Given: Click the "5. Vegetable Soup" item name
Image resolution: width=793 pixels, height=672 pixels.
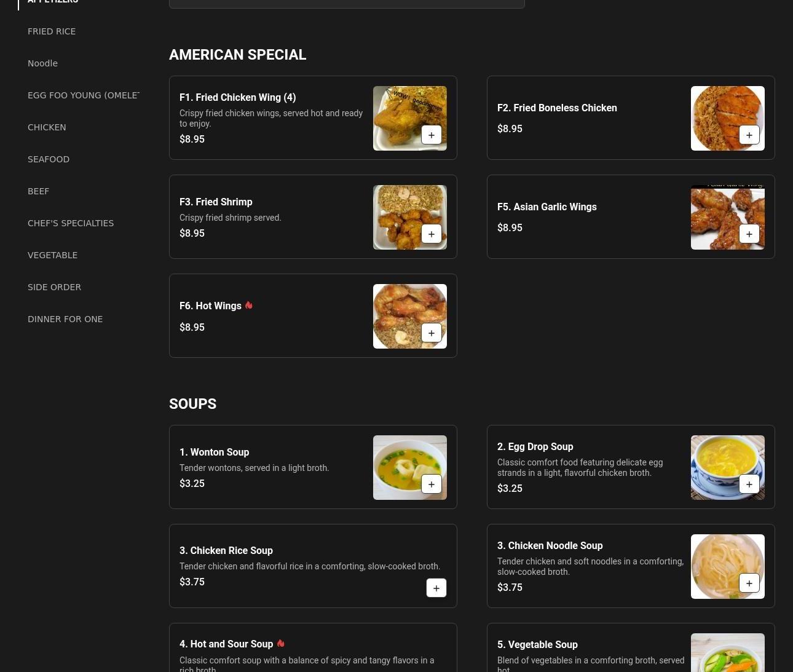Looking at the screenshot, I should 537,644.
